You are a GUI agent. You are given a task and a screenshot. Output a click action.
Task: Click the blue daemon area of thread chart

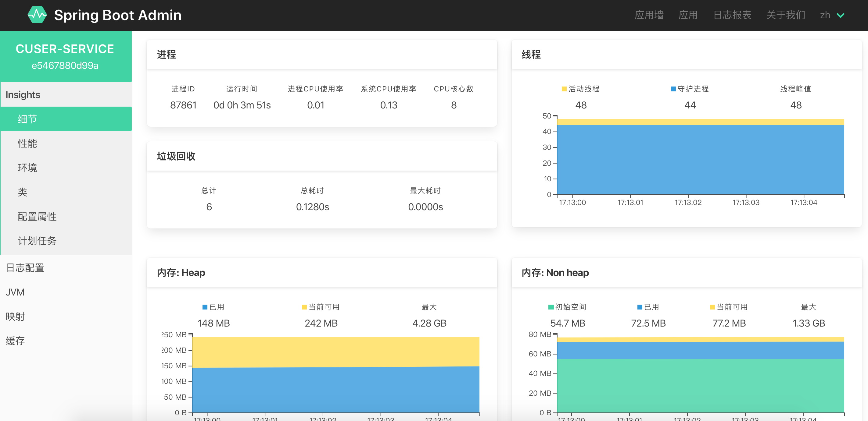pos(700,160)
